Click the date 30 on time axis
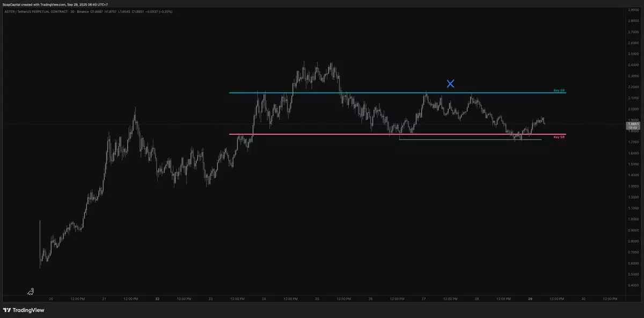The height and width of the screenshot is (318, 644). coord(583,299)
